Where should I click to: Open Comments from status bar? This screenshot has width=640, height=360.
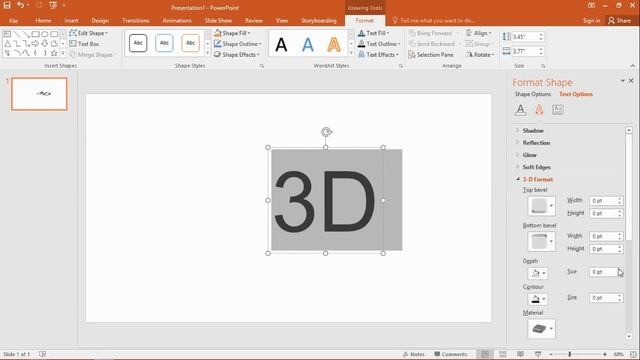(x=450, y=354)
